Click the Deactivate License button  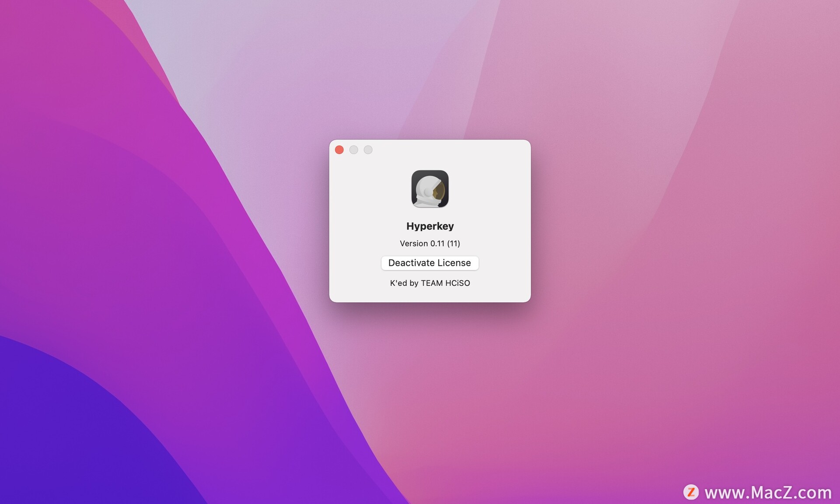coord(430,263)
